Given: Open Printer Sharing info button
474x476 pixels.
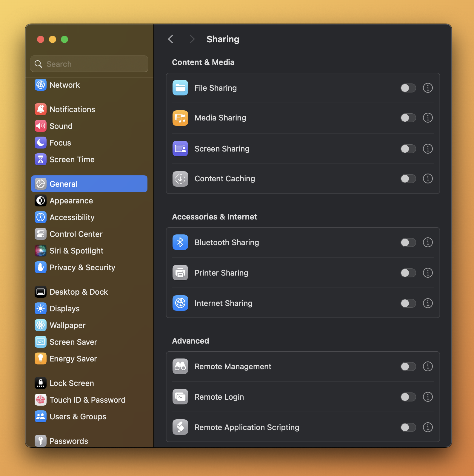Looking at the screenshot, I should click(x=428, y=273).
